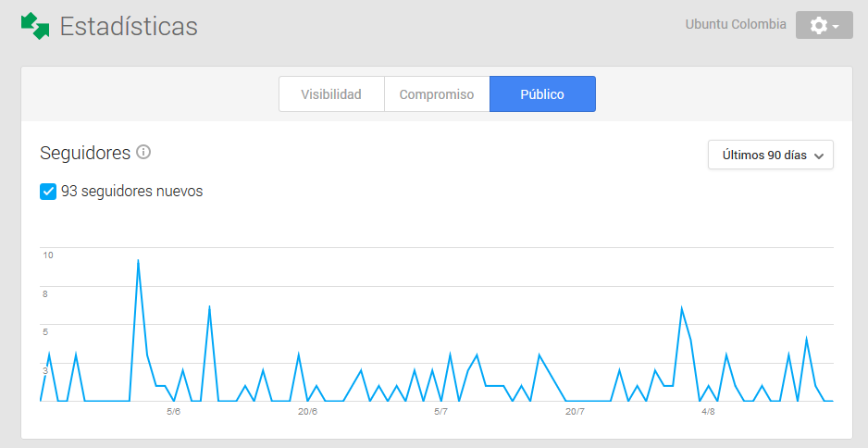Click the 20/6 date label on the chart
This screenshot has width=868, height=448.
[308, 412]
